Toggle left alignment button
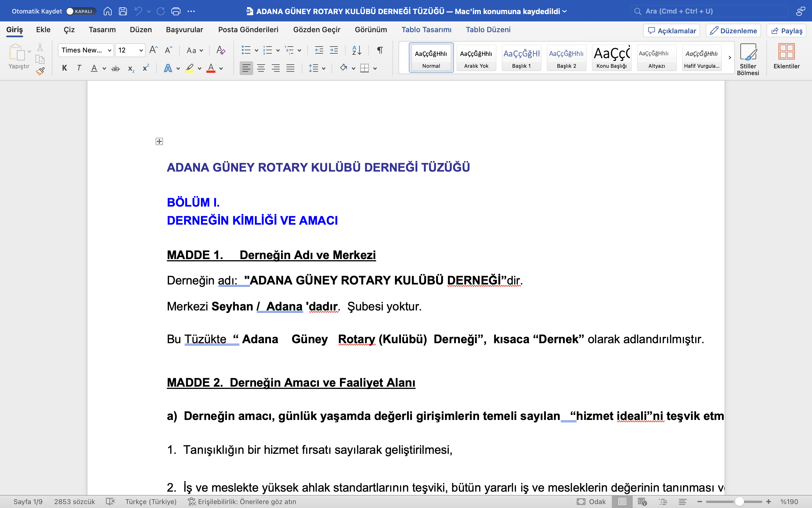 click(x=246, y=69)
